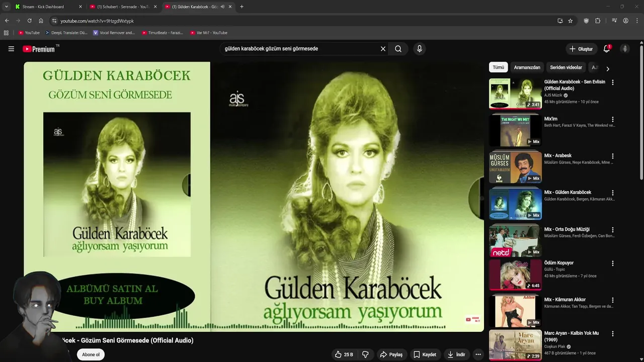Bookmark this page with the star

tap(570, 21)
